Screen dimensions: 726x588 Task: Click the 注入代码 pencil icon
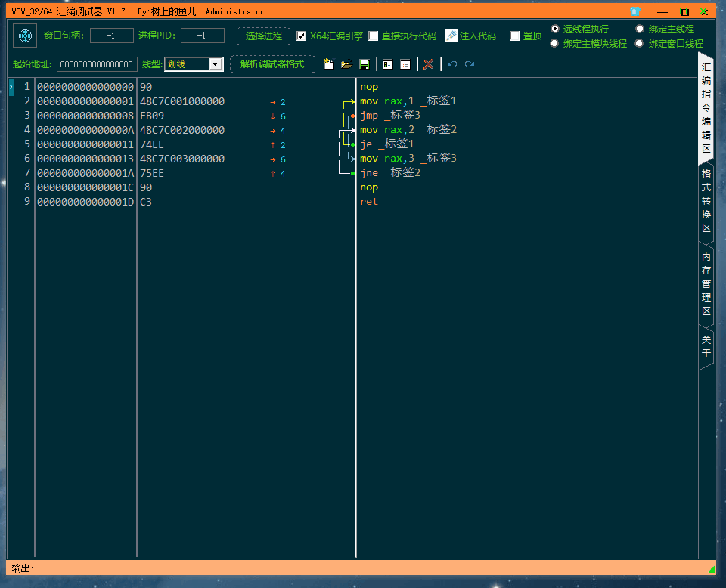pos(451,36)
